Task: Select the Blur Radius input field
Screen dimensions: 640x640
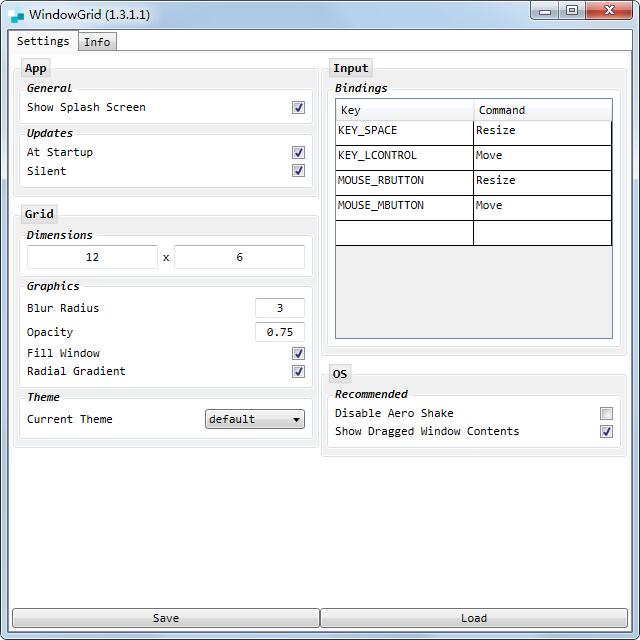Action: (280, 308)
